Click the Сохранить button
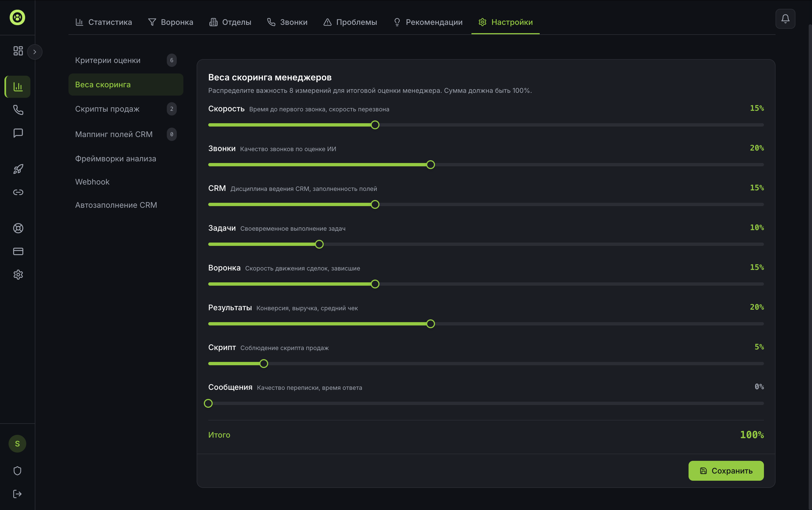Screen dimensions: 812x510 [x=726, y=471]
